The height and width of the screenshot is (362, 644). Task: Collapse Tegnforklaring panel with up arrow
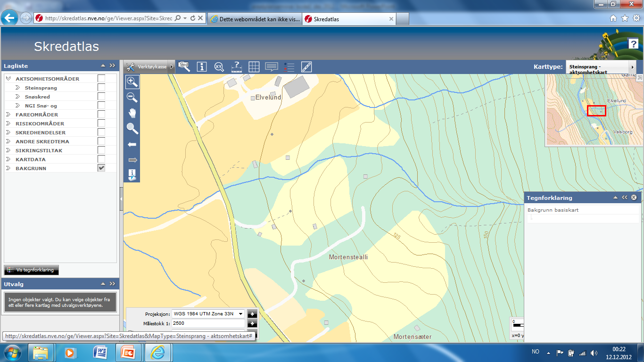click(615, 198)
